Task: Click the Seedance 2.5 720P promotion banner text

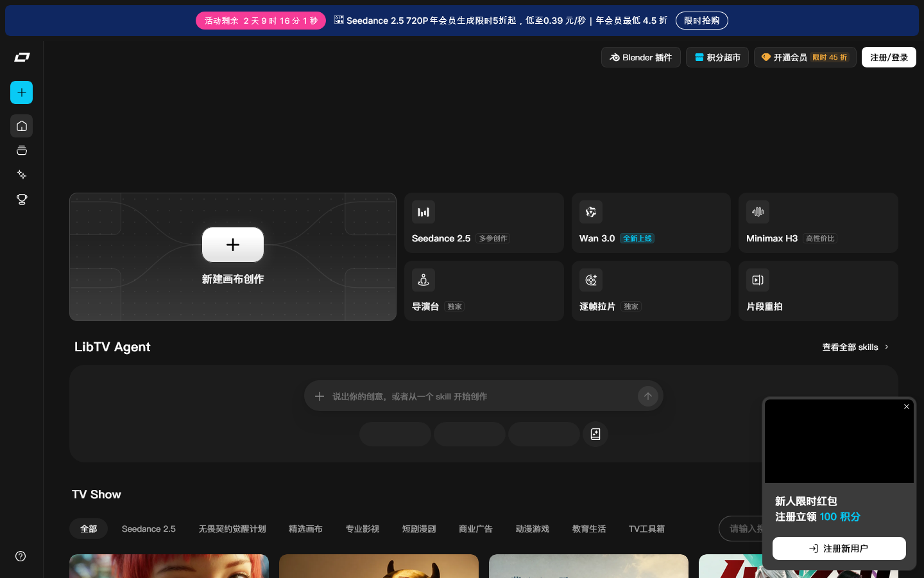Action: coord(501,21)
